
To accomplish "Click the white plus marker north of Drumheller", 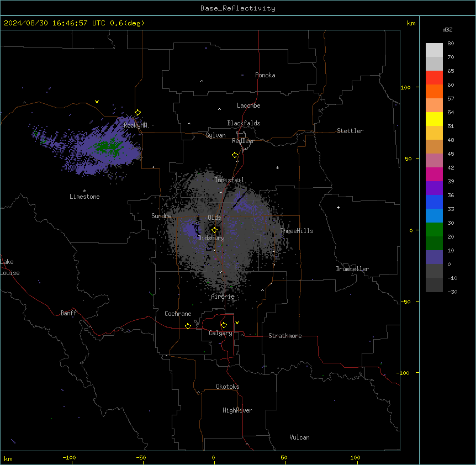I will [x=338, y=207].
